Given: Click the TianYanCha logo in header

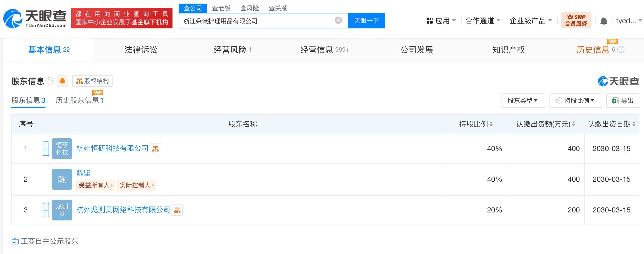Looking at the screenshot, I should pos(35,19).
